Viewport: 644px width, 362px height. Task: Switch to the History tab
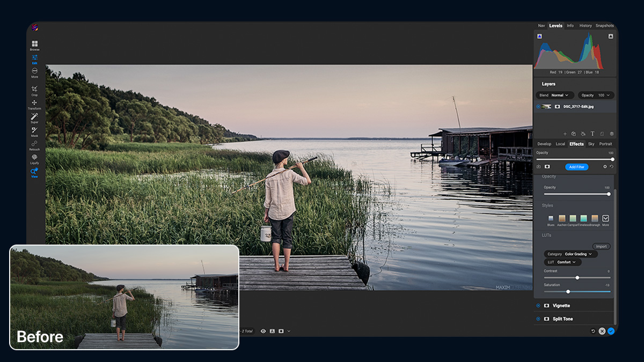(586, 26)
